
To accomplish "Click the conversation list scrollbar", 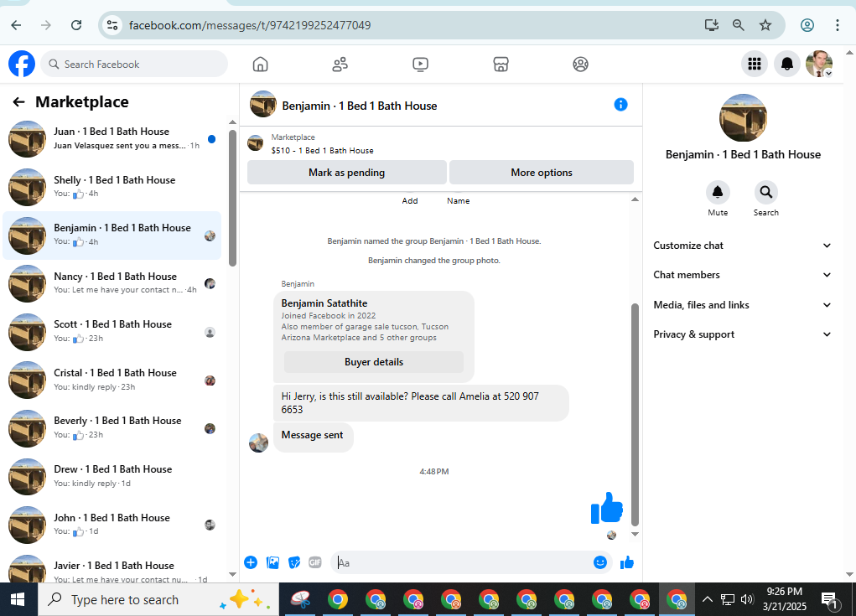I will coord(232,198).
